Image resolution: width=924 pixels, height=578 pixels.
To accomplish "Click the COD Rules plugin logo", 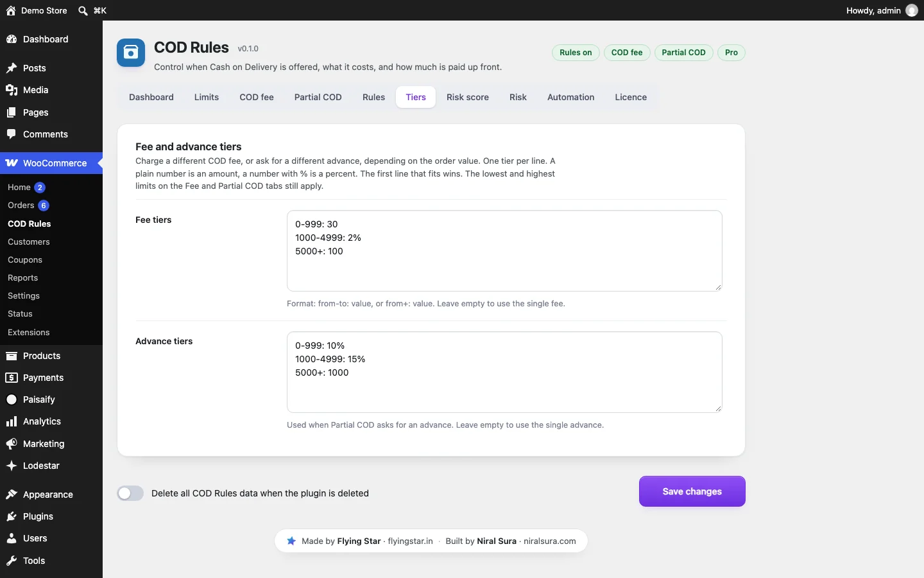I will coord(131,53).
